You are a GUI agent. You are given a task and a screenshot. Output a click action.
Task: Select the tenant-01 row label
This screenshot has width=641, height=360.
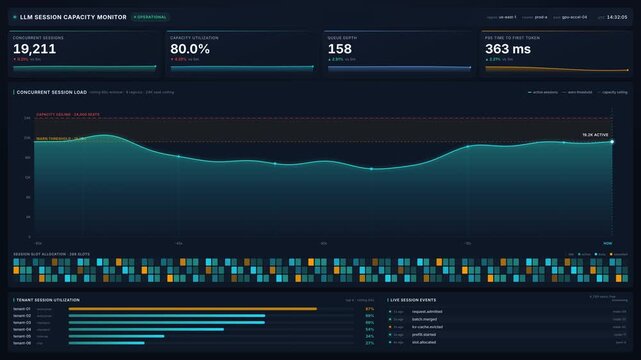(22, 309)
